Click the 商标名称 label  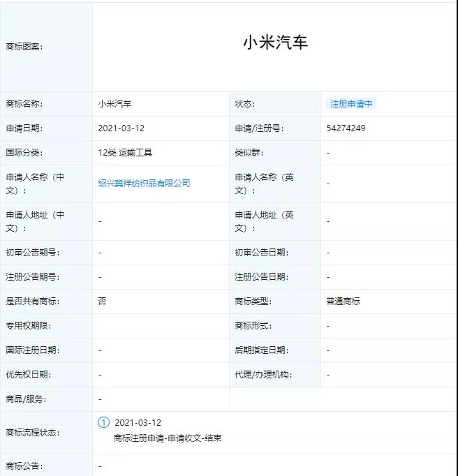[x=24, y=104]
